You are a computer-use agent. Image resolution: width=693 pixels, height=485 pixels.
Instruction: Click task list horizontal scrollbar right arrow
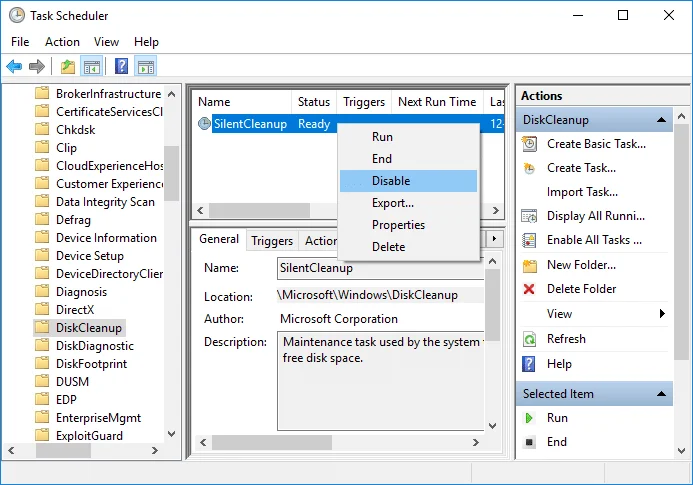[x=495, y=210]
